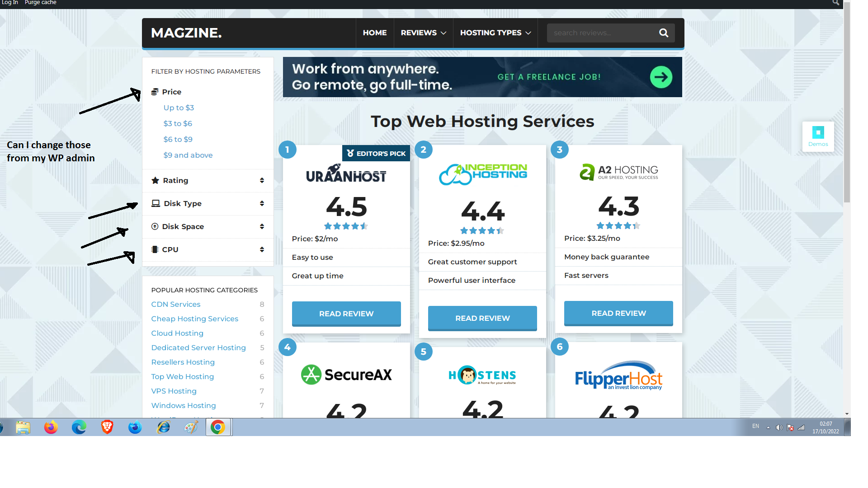Click the network signal tray icon
The height and width of the screenshot is (488, 868).
(801, 427)
